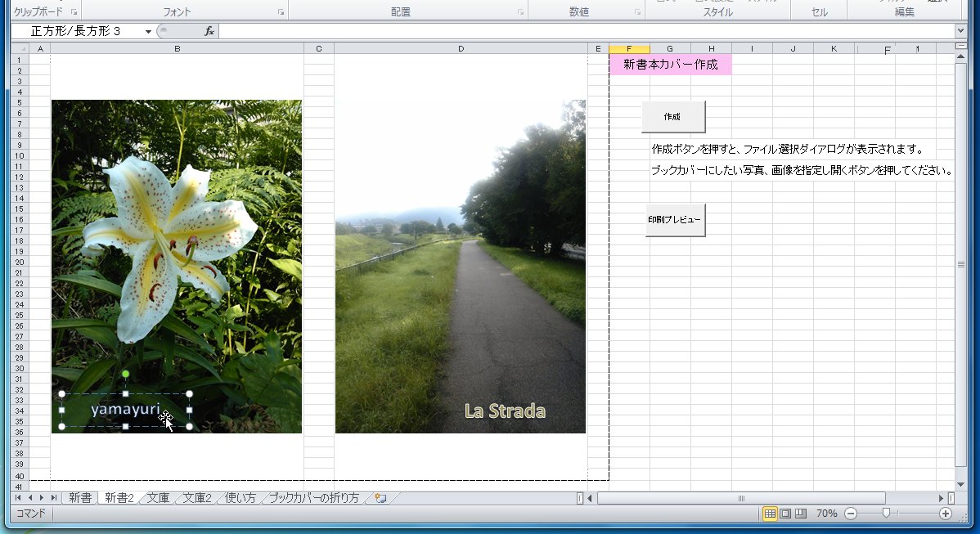Click the bottom-right handle of the yamayuri box
980x534 pixels.
[x=190, y=427]
